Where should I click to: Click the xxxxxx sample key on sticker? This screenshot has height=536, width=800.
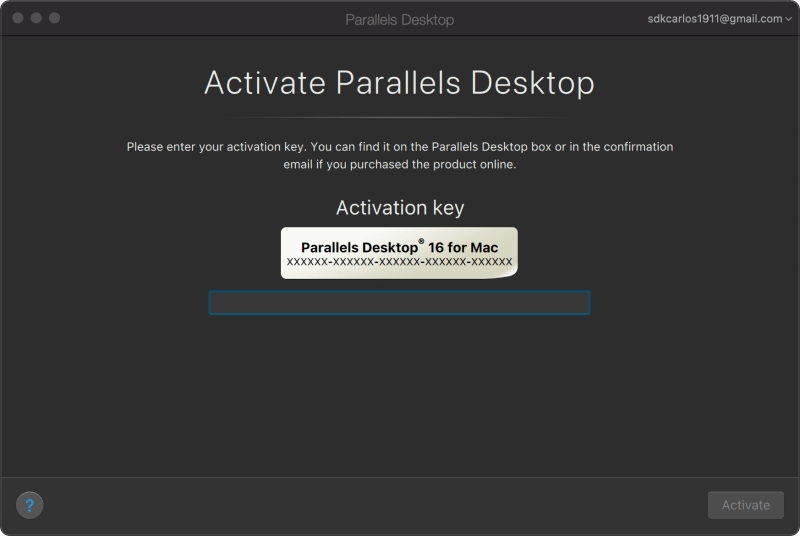399,262
